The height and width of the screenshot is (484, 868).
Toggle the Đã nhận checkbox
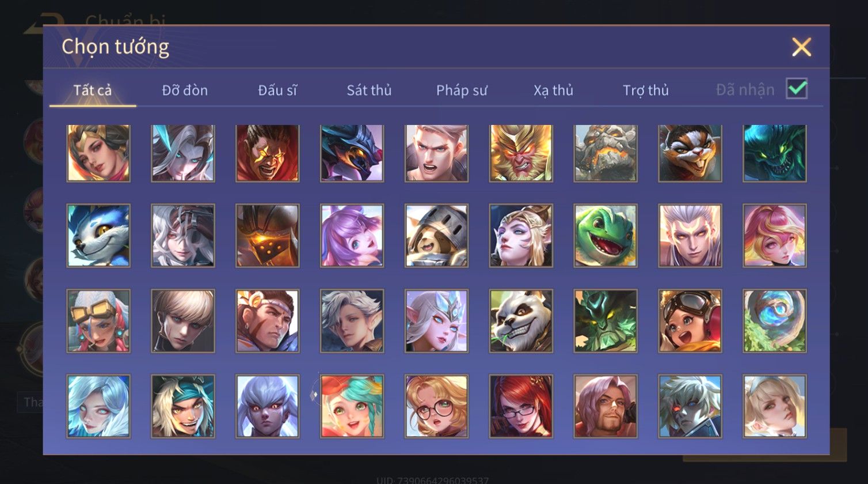(x=797, y=89)
